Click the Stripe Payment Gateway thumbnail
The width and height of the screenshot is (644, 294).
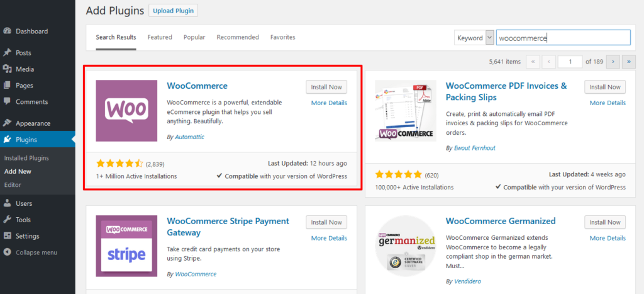[126, 246]
